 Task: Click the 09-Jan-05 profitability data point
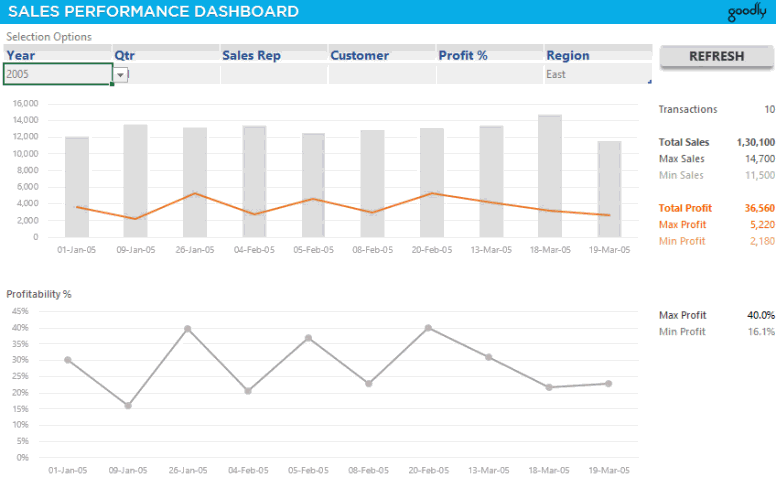click(128, 406)
